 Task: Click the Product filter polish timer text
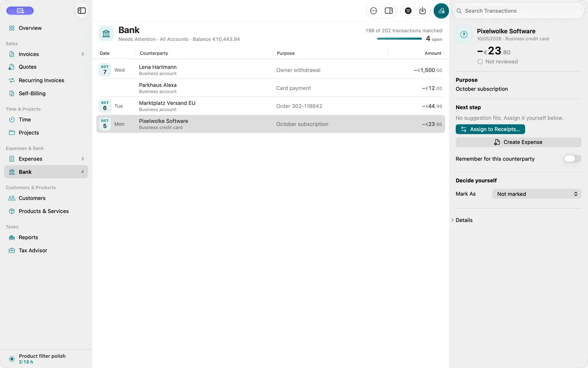point(42,356)
